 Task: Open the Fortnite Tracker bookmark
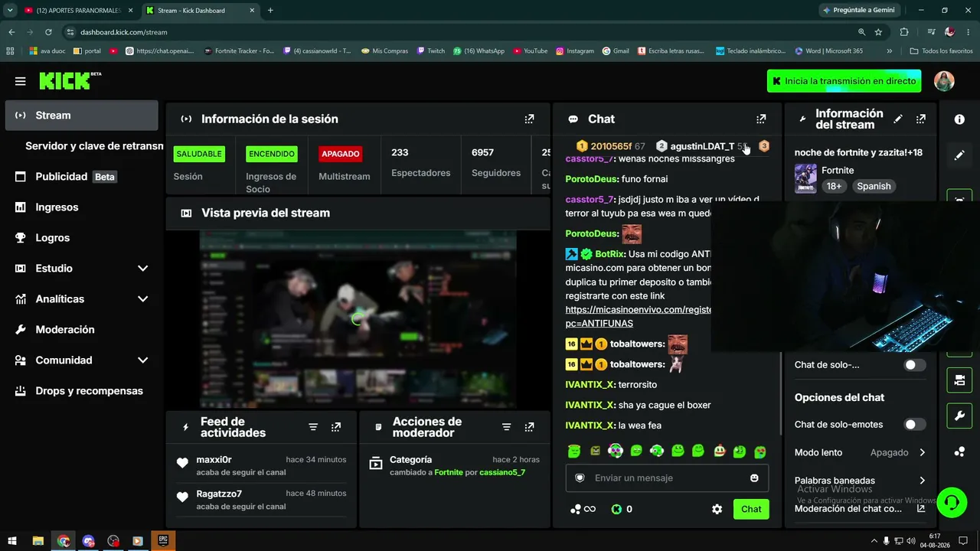pyautogui.click(x=239, y=51)
